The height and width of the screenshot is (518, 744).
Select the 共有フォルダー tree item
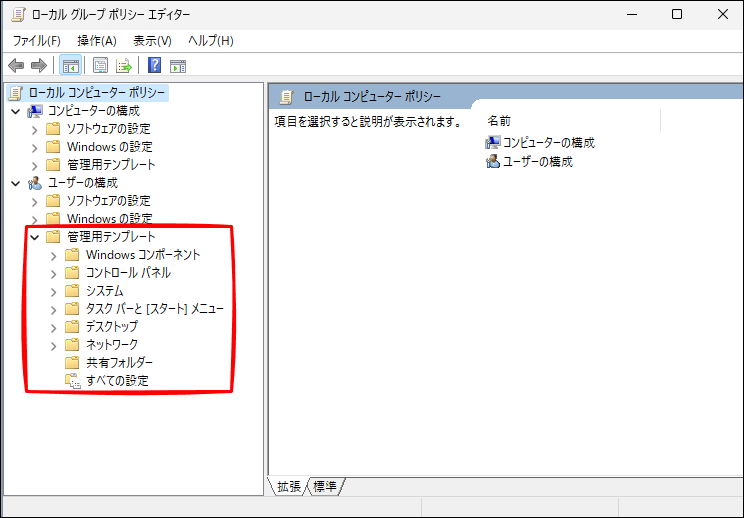coord(119,362)
